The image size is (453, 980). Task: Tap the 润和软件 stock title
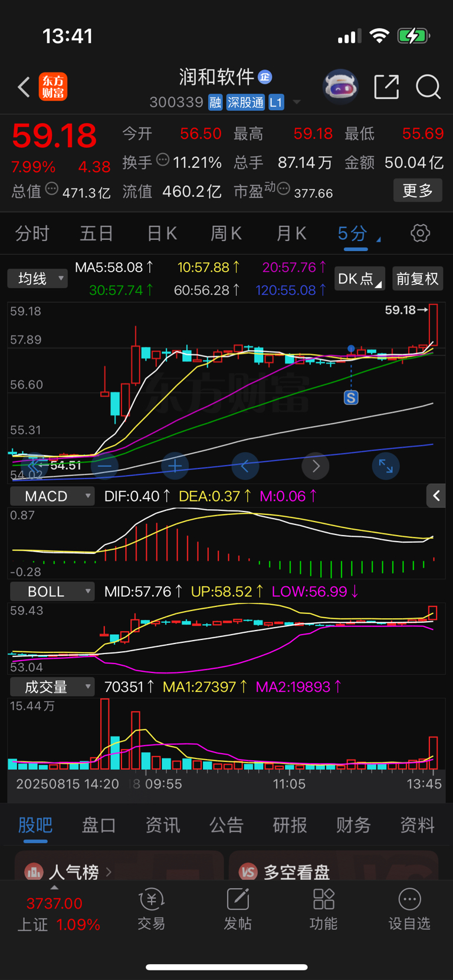[x=216, y=77]
